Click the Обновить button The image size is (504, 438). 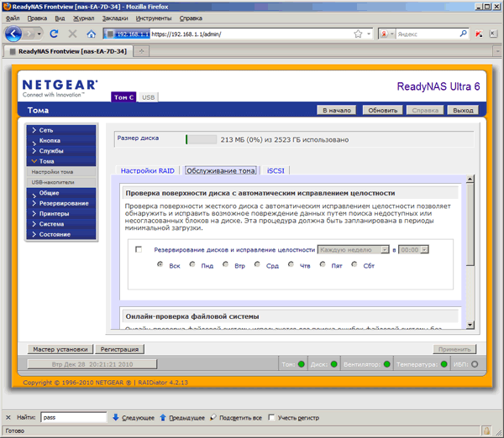pos(382,110)
